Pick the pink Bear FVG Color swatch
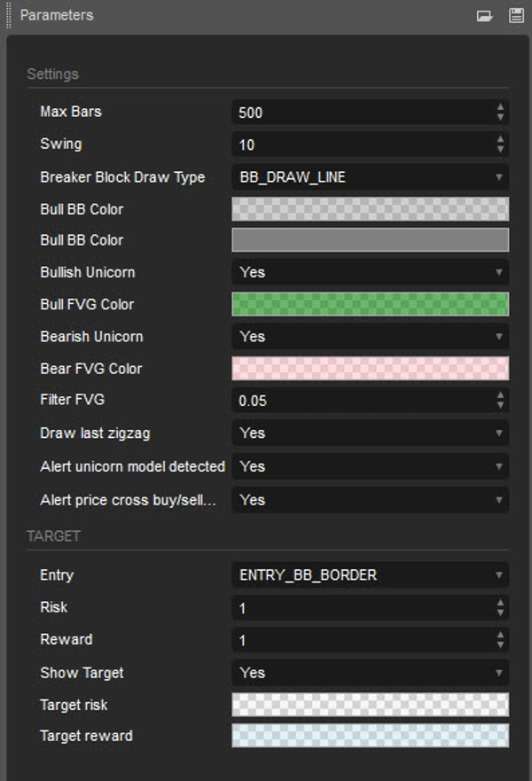Viewport: 532px width, 781px height. [x=370, y=369]
